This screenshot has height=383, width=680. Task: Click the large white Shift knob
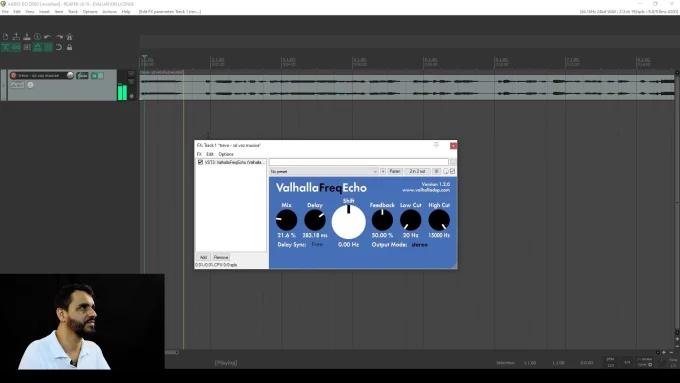click(x=349, y=222)
